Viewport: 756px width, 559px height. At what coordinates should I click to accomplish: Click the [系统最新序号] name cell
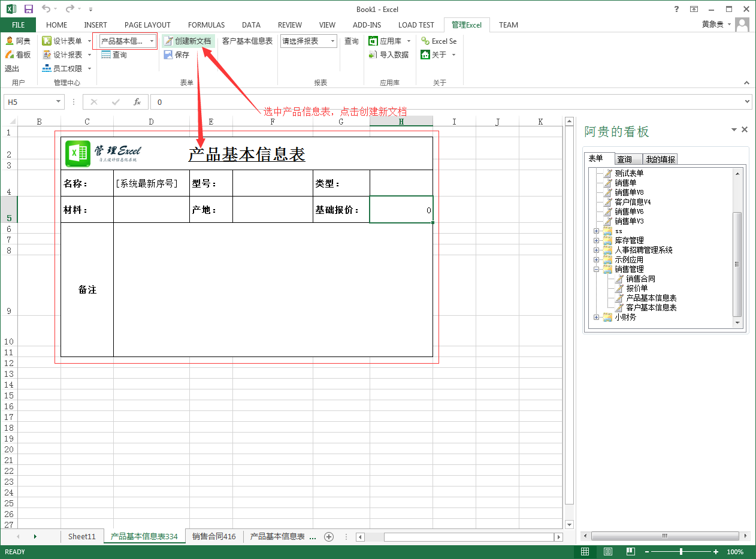[152, 183]
